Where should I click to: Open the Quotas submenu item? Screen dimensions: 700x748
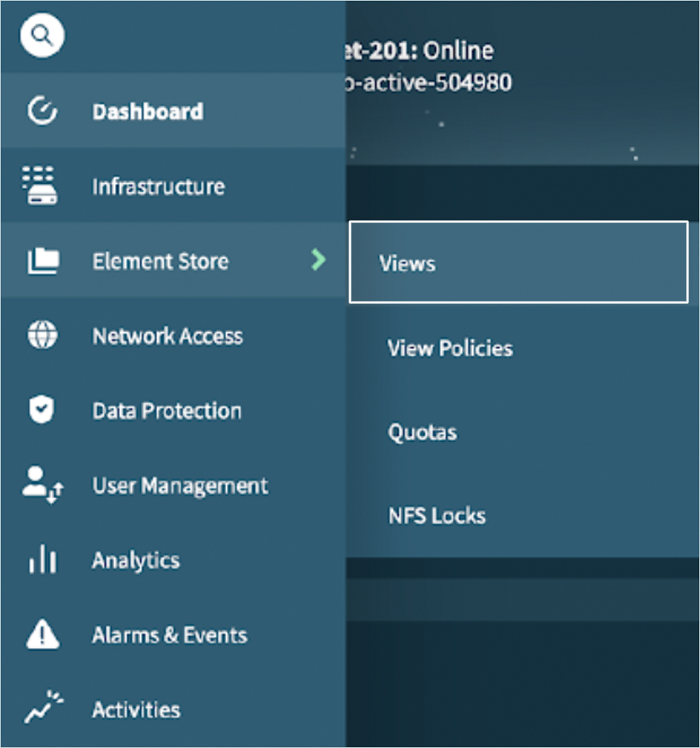(x=422, y=432)
